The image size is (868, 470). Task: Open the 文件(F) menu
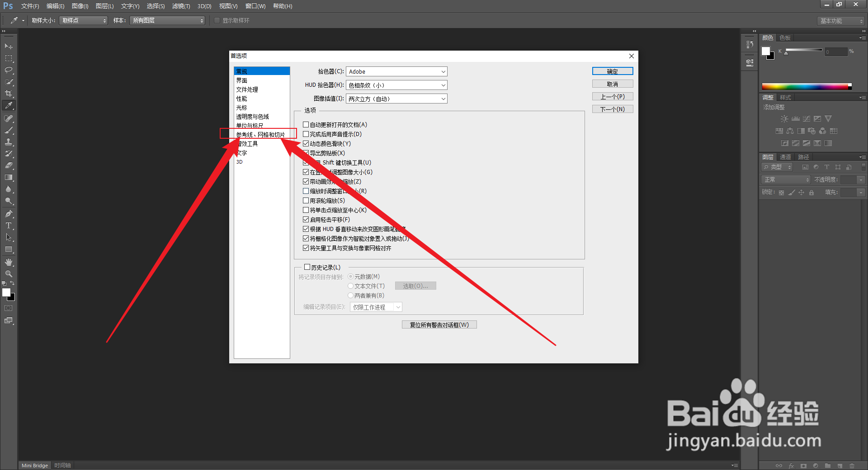pos(30,6)
